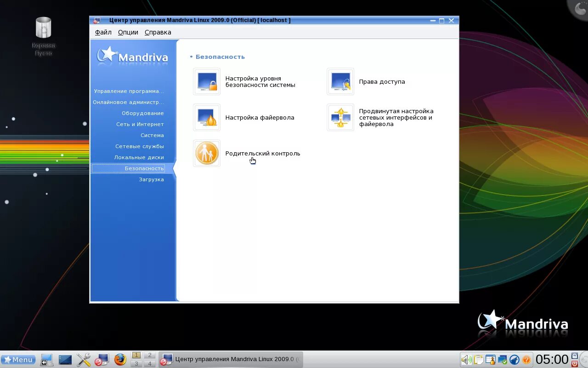Click the lock screen panel button

pyautogui.click(x=574, y=356)
